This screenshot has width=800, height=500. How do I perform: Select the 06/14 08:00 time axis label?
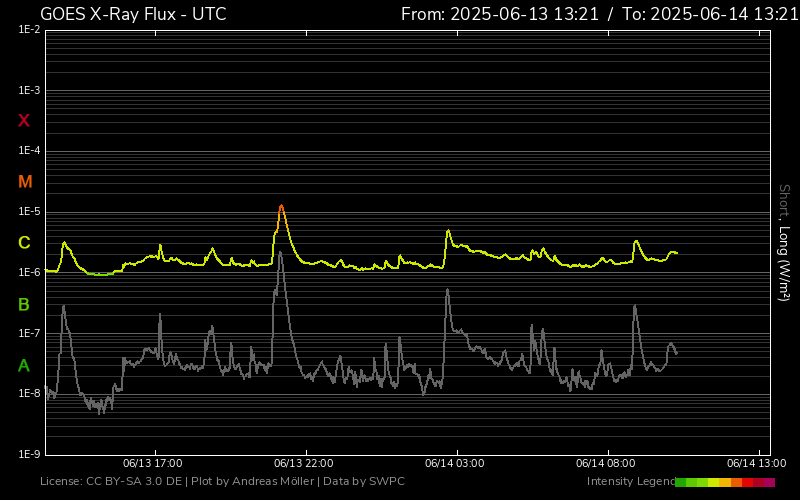click(x=606, y=464)
